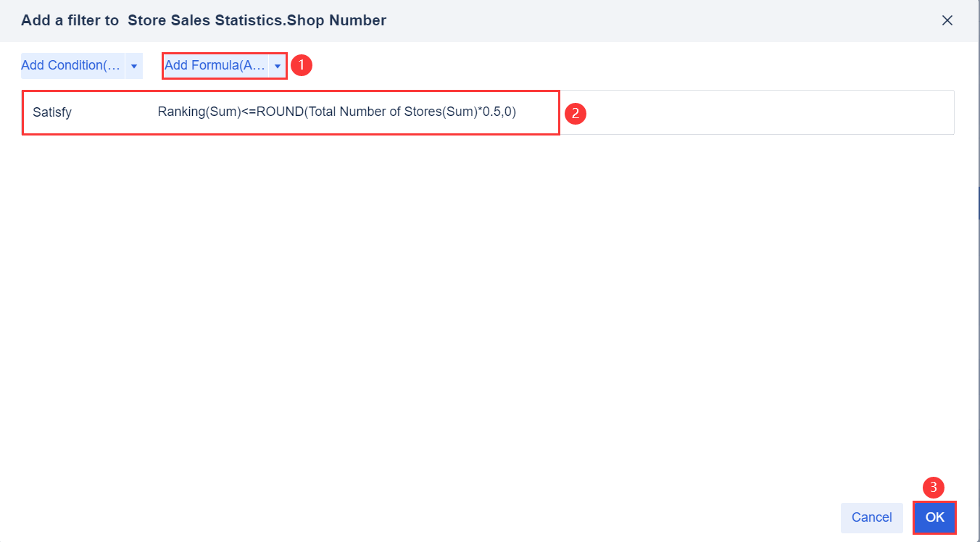Click the Satisfy label
The image size is (980, 542).
coord(52,112)
